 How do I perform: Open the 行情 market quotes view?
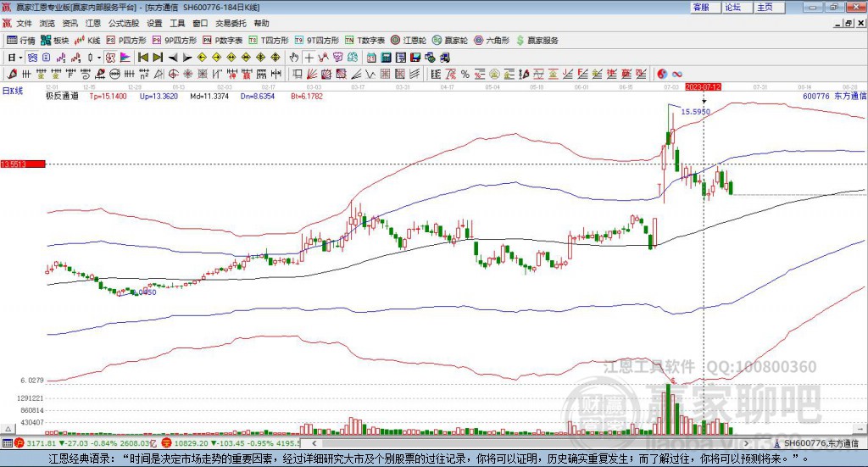(20, 41)
